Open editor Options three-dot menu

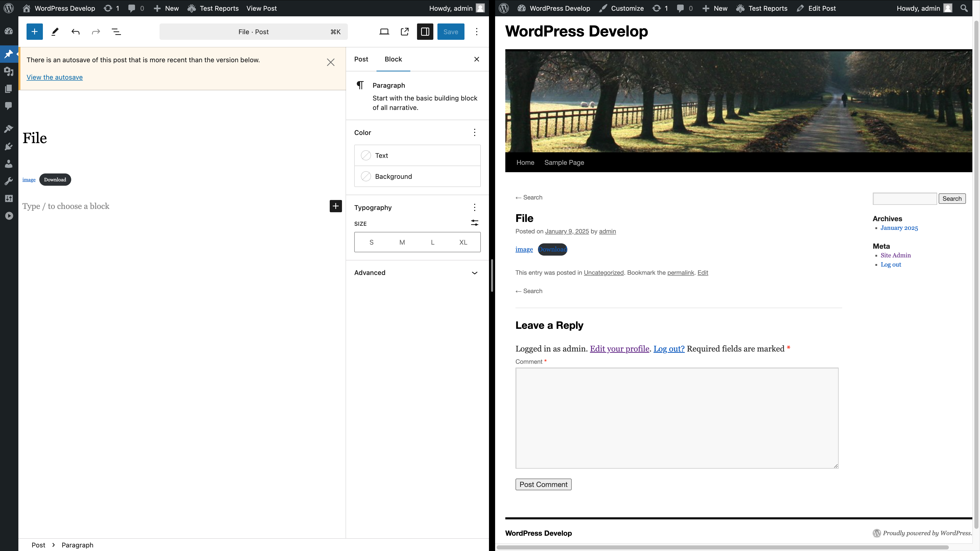click(x=476, y=32)
